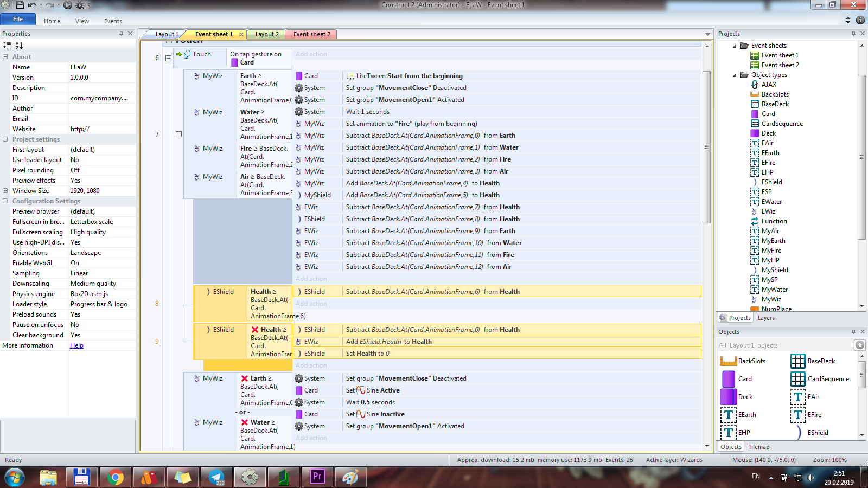The width and height of the screenshot is (868, 488).
Task: Sort properties alphabetically with A-Z icon
Action: 19,46
